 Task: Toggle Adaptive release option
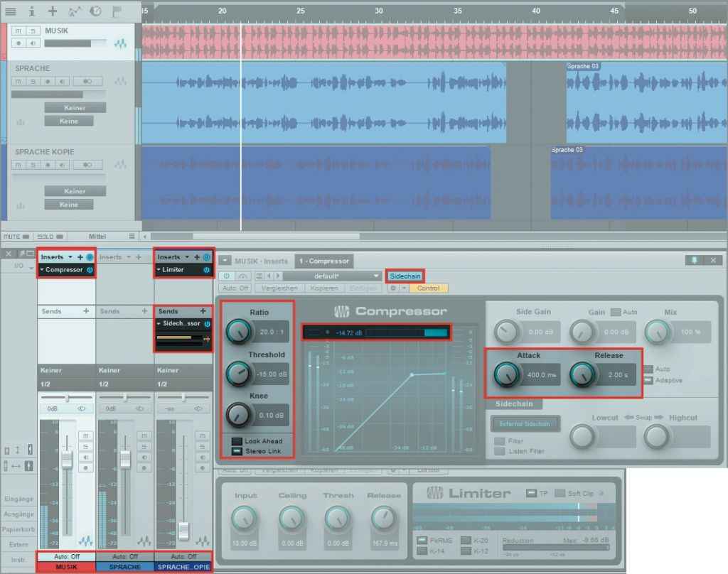tap(648, 381)
